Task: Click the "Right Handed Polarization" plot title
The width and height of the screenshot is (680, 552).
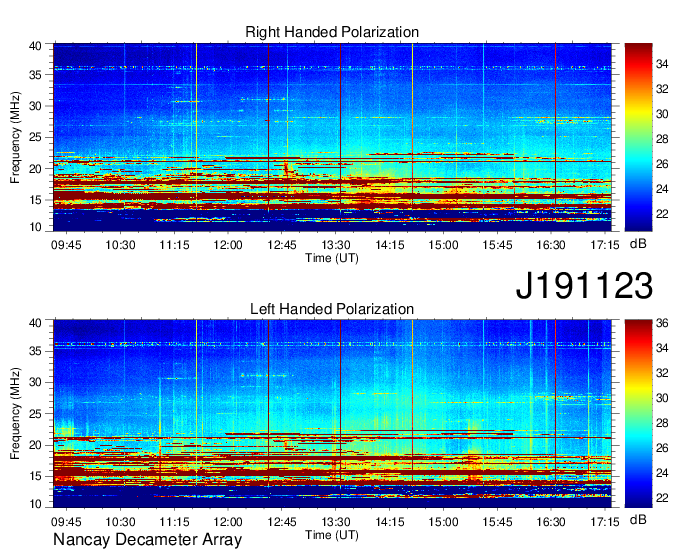Action: coord(332,32)
